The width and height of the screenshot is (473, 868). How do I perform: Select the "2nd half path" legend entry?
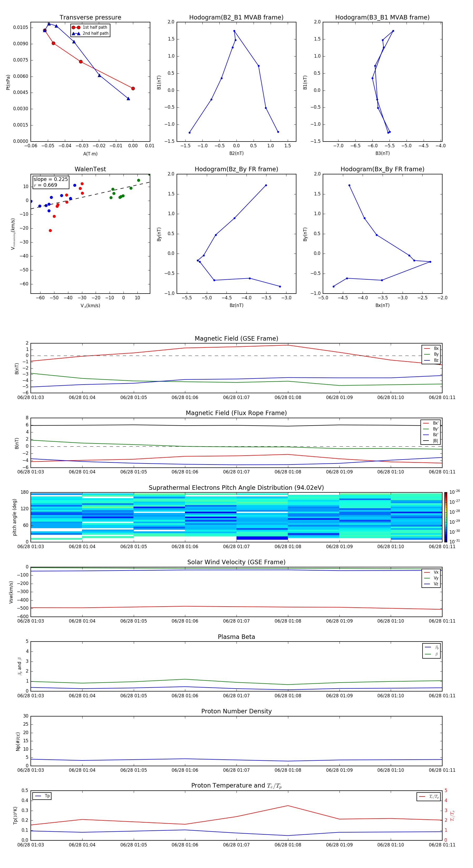point(90,33)
